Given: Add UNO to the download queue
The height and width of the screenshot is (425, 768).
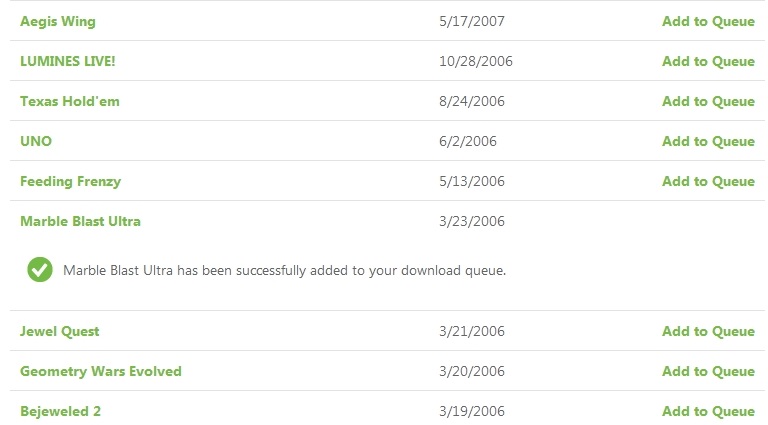Looking at the screenshot, I should click(708, 142).
